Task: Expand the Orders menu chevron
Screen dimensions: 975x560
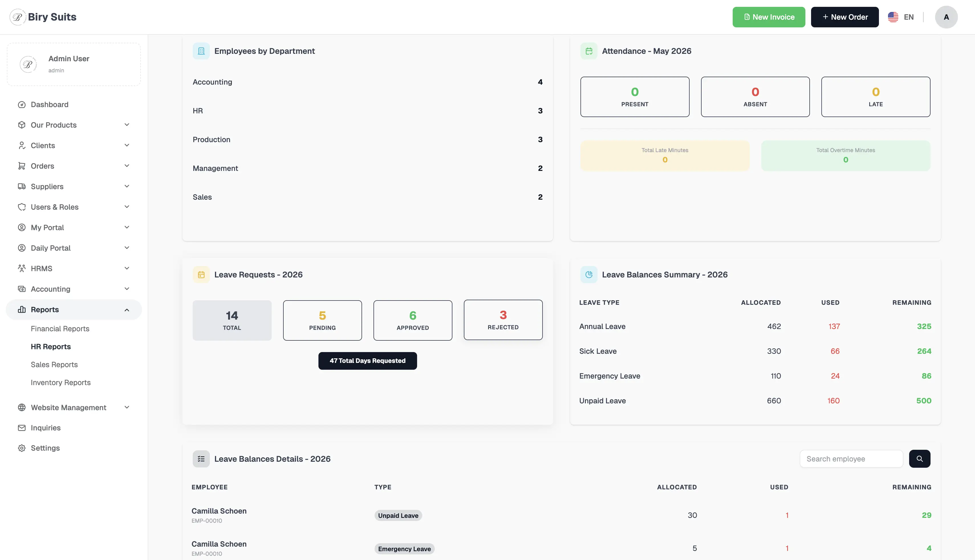Action: pyautogui.click(x=127, y=166)
